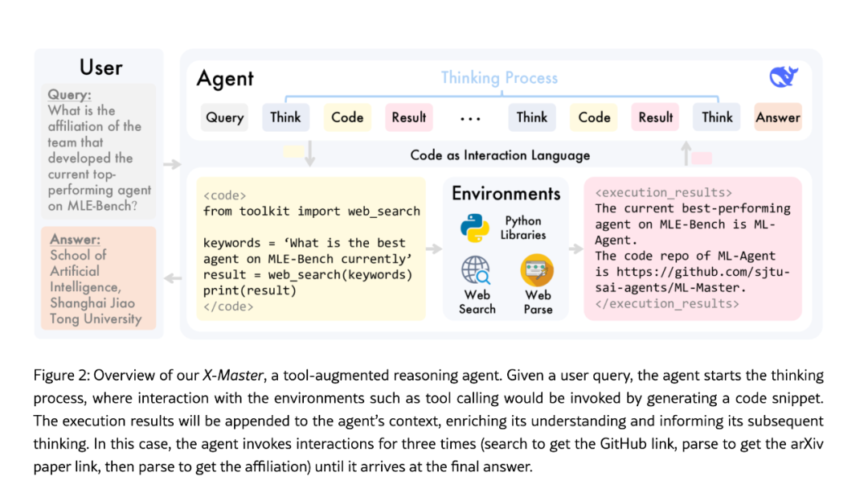Click the "Python Libraries" label
Screen dimensions: 868x489
coord(523,228)
